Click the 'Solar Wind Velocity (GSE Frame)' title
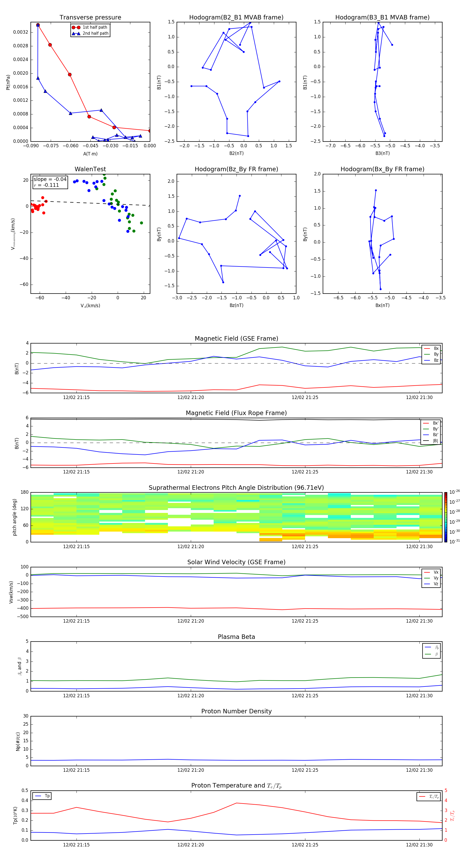 (x=236, y=562)
